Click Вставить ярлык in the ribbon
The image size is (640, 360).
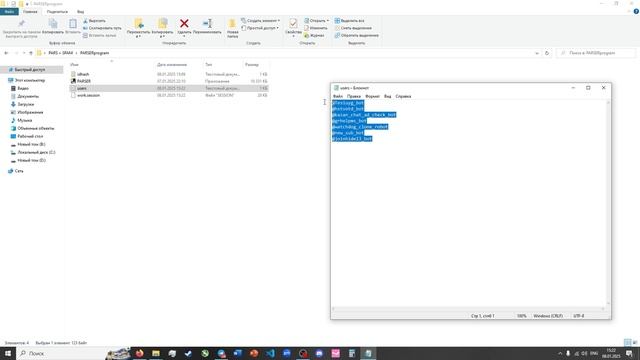coord(100,36)
